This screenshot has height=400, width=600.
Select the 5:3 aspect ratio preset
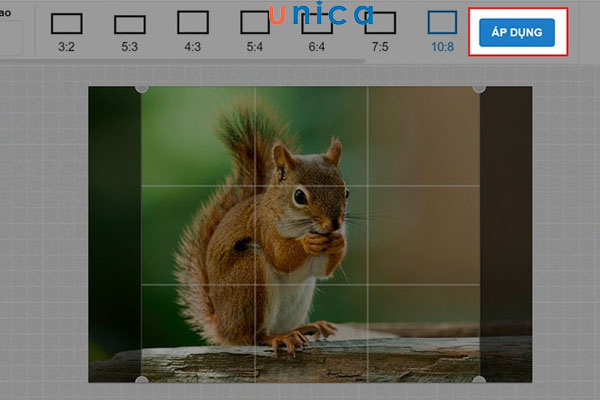click(x=130, y=33)
